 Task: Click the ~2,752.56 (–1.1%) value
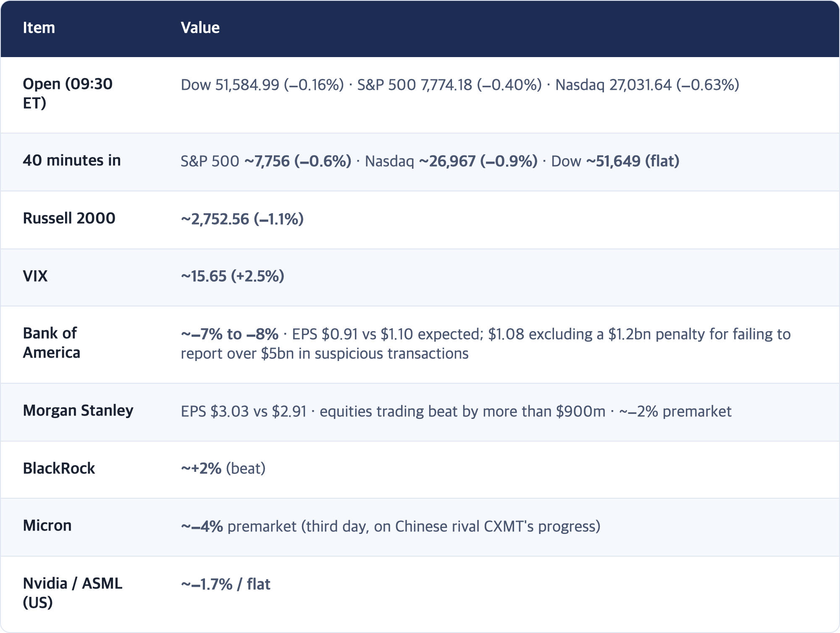coord(242,219)
